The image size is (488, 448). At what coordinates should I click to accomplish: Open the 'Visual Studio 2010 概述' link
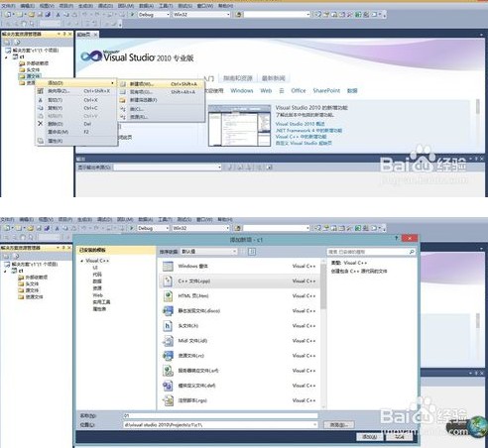coord(300,124)
